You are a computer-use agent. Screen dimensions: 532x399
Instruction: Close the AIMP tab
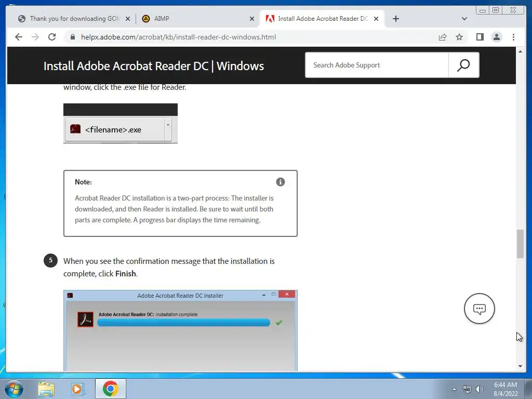pyautogui.click(x=252, y=19)
